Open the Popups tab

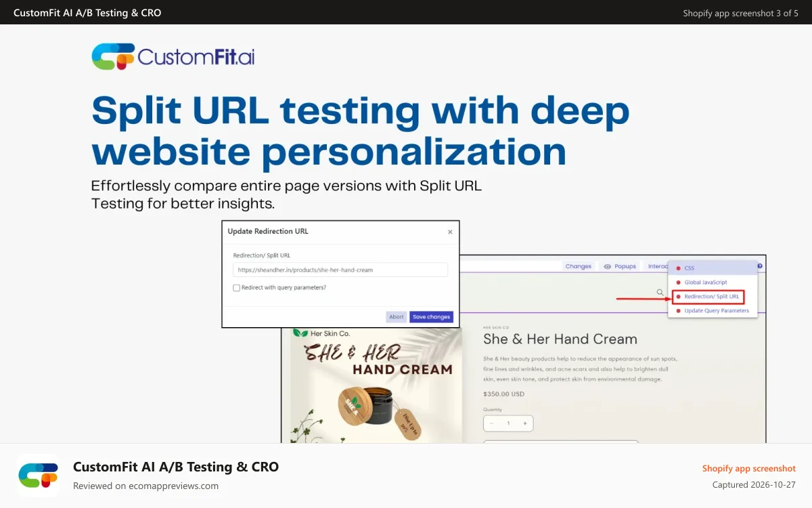click(620, 266)
